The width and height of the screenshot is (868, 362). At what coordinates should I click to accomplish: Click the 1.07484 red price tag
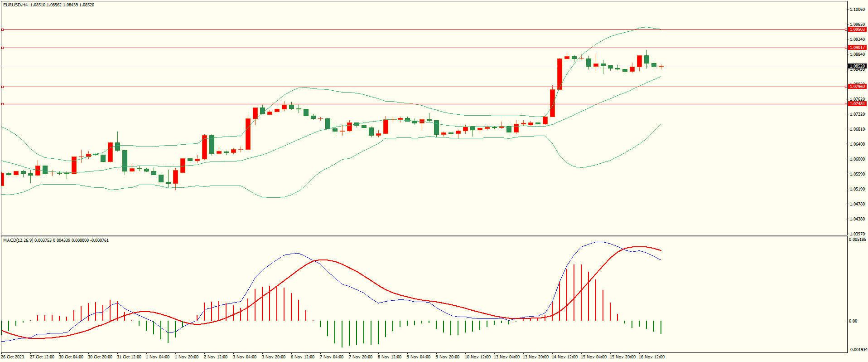(857, 104)
